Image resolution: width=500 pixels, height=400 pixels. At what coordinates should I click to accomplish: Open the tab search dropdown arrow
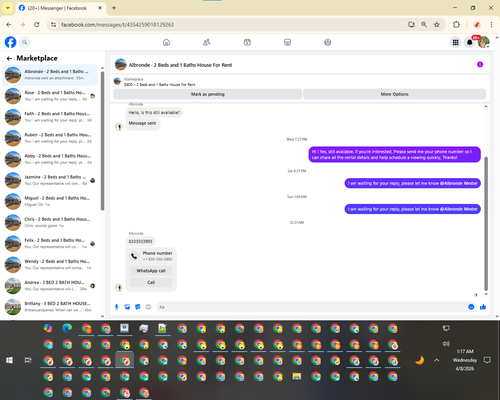8,8
